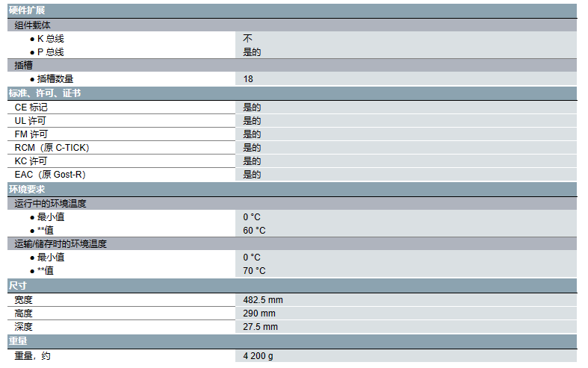Click the UL 许可 row label

click(x=31, y=121)
